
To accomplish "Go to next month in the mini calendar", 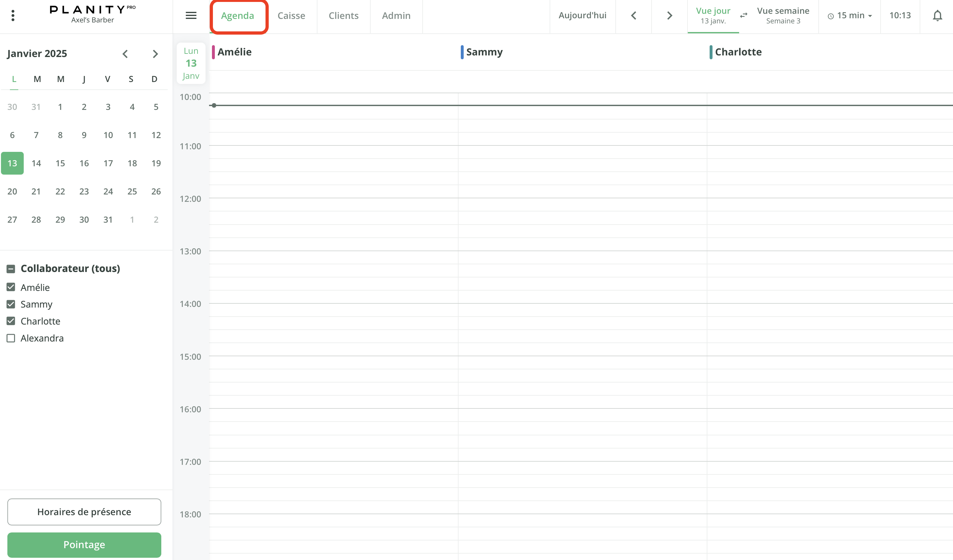I will coord(155,54).
